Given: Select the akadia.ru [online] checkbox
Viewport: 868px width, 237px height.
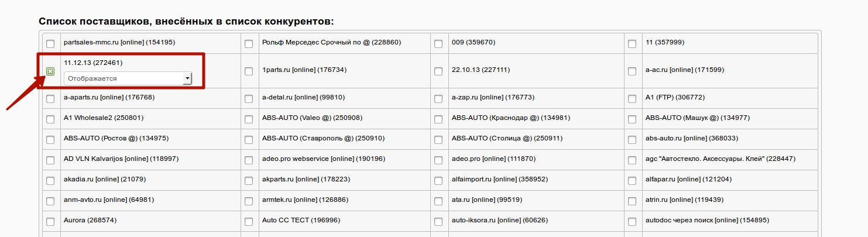Looking at the screenshot, I should pos(50,181).
